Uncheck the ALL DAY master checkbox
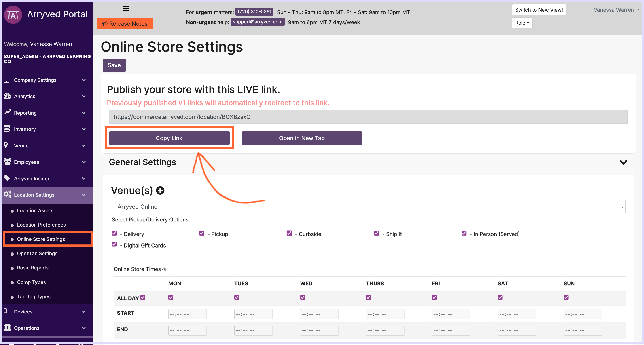Image resolution: width=644 pixels, height=345 pixels. [x=143, y=298]
